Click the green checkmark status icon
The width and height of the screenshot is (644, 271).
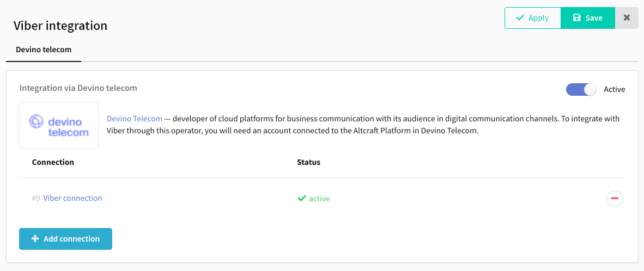(x=301, y=199)
